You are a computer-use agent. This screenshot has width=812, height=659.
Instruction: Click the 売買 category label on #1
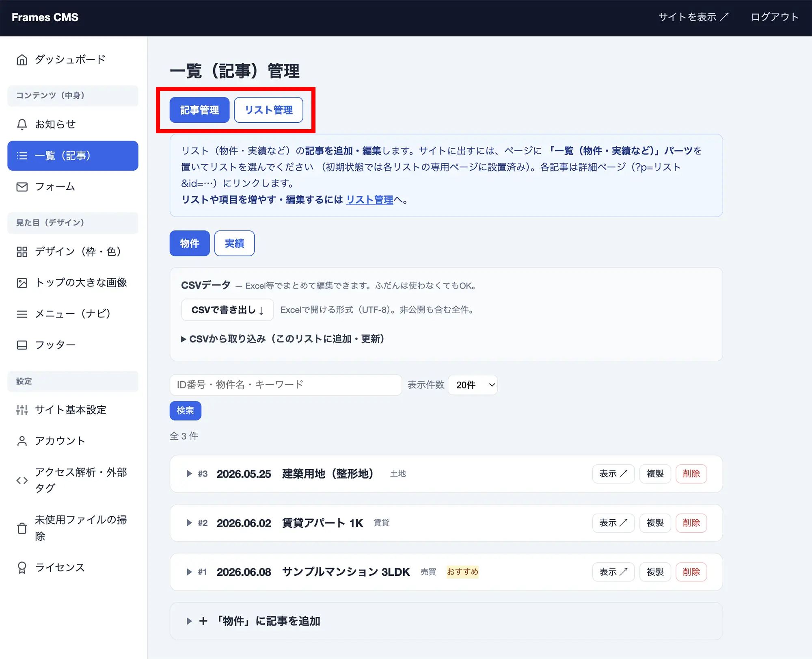(x=428, y=572)
